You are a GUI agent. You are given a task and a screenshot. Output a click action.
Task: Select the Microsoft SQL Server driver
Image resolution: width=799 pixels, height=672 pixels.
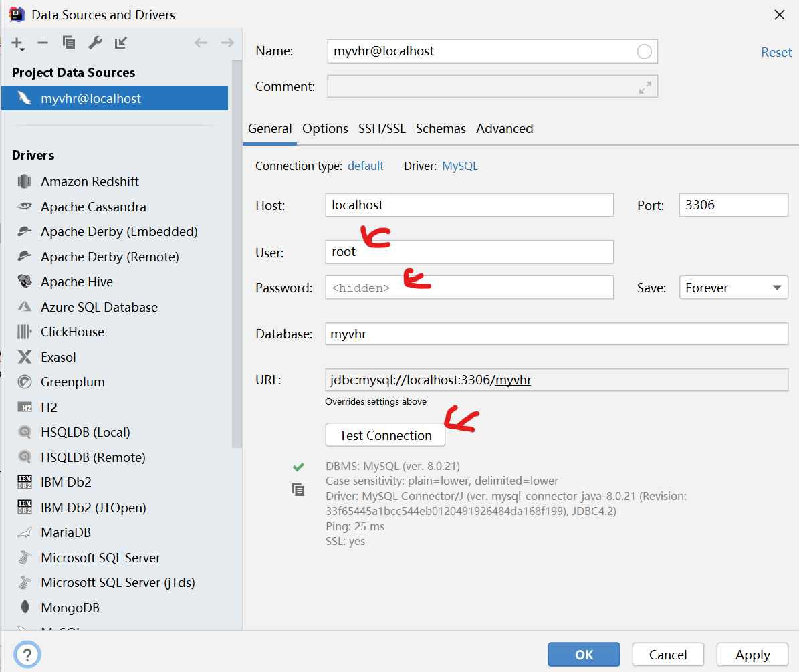tap(100, 558)
